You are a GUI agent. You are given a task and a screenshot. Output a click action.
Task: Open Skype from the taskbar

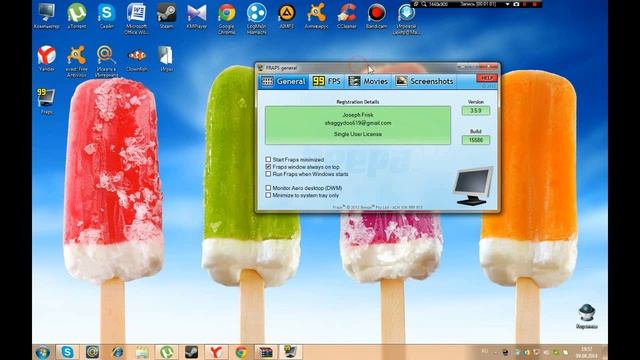coord(67,352)
